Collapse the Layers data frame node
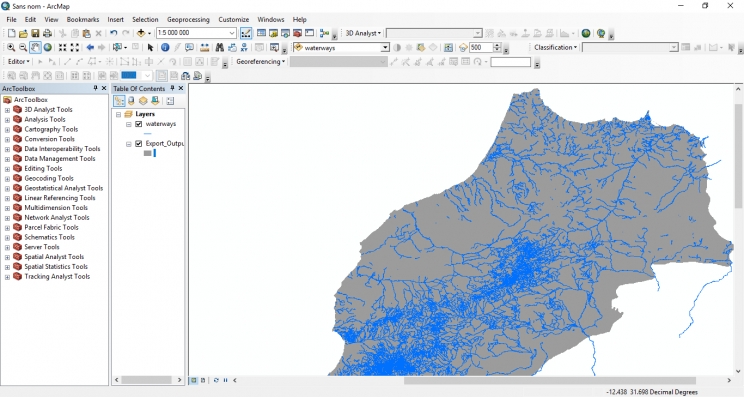This screenshot has width=744, height=397. [x=119, y=114]
